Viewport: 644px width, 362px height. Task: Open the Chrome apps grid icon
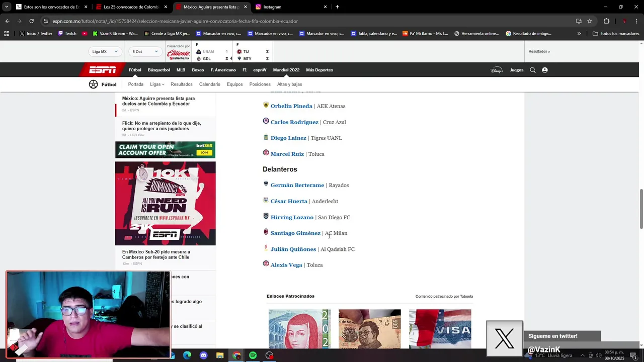point(7,34)
